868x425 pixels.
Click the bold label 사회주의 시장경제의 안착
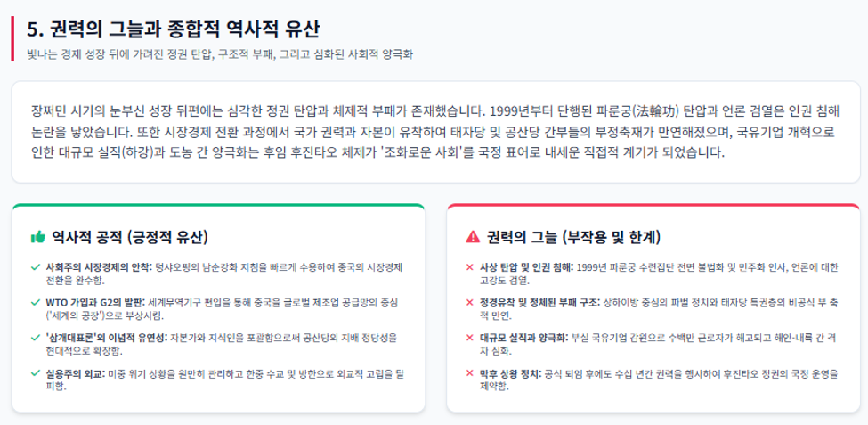click(99, 268)
